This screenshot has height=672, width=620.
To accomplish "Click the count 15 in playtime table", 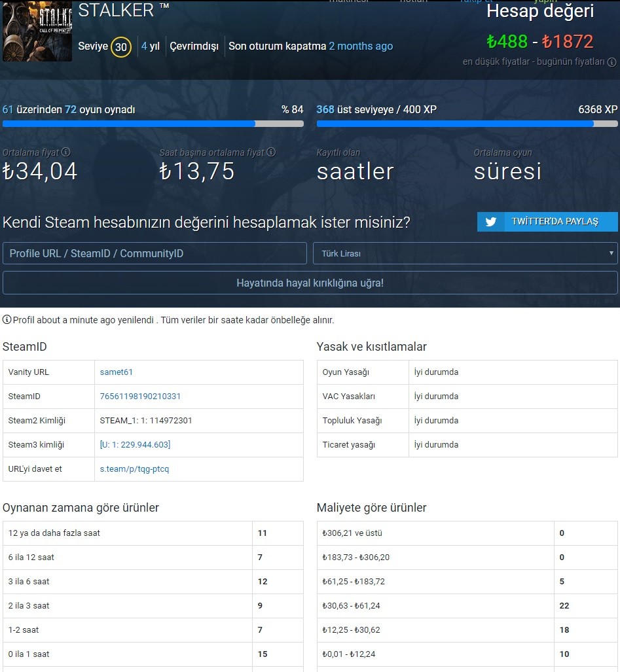I will (263, 654).
